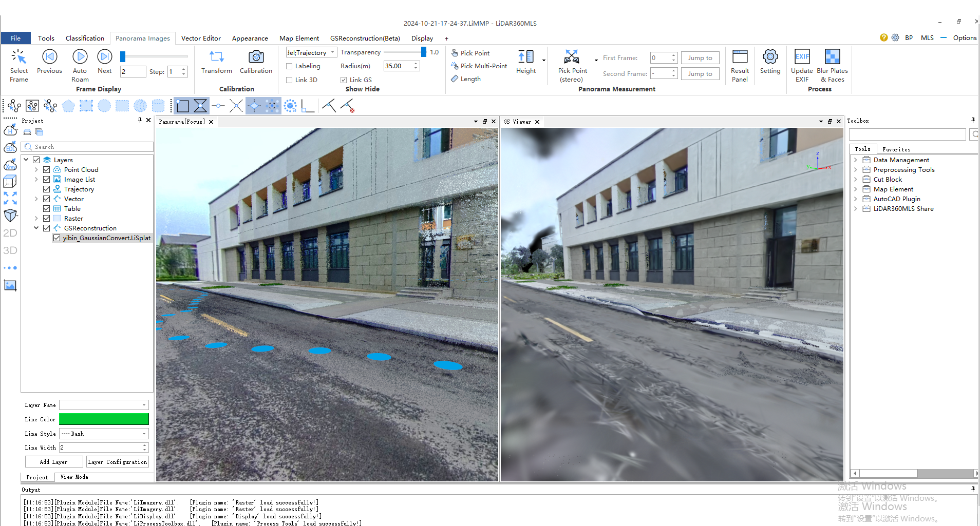This screenshot has height=526, width=980.
Task: Switch to the View Mode tab
Action: [74, 477]
